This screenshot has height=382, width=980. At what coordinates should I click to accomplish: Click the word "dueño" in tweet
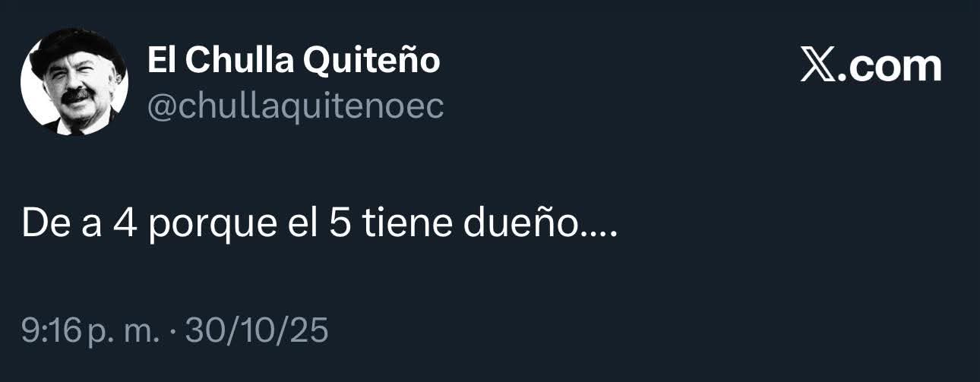coord(521,225)
